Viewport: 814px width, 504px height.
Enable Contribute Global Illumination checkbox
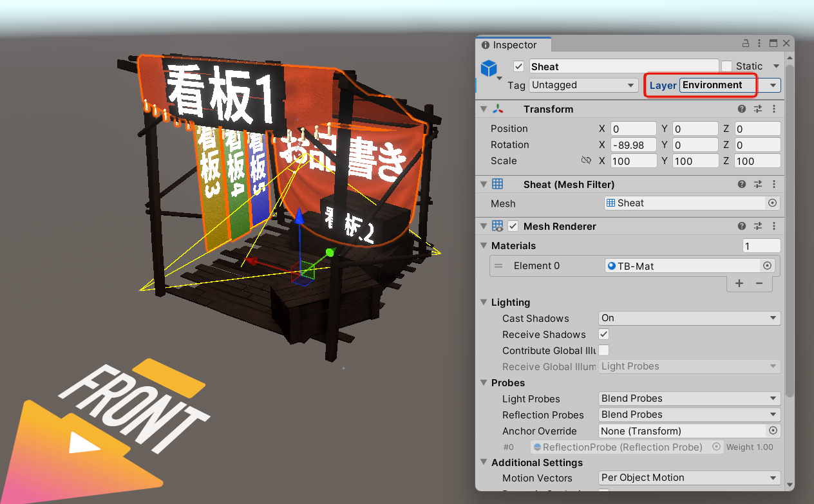point(603,350)
